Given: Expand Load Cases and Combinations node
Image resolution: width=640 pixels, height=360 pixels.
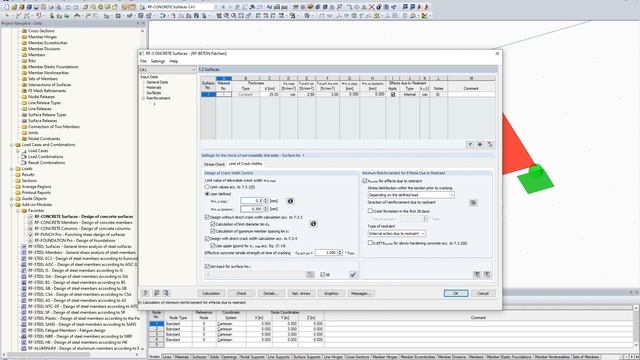Looking at the screenshot, I should point(12,145).
